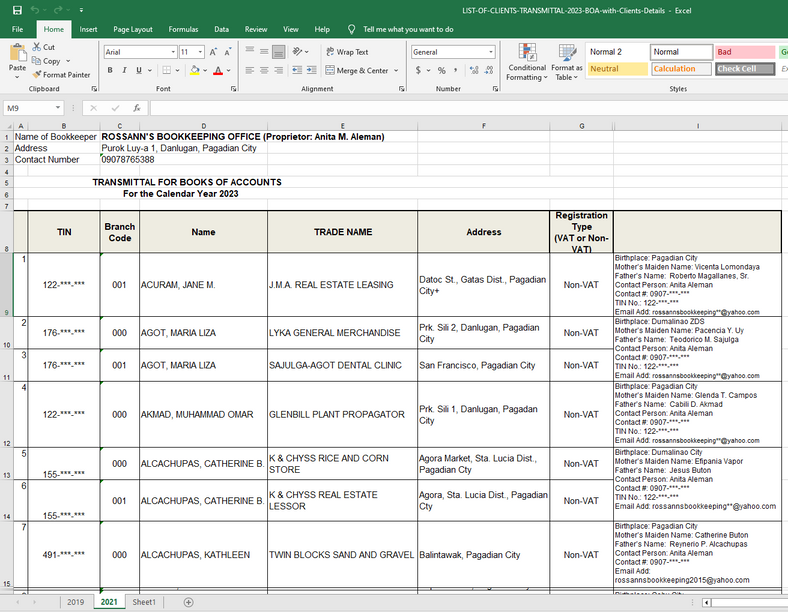This screenshot has width=788, height=612.
Task: Open Conditional Formatting menu
Action: [x=527, y=62]
